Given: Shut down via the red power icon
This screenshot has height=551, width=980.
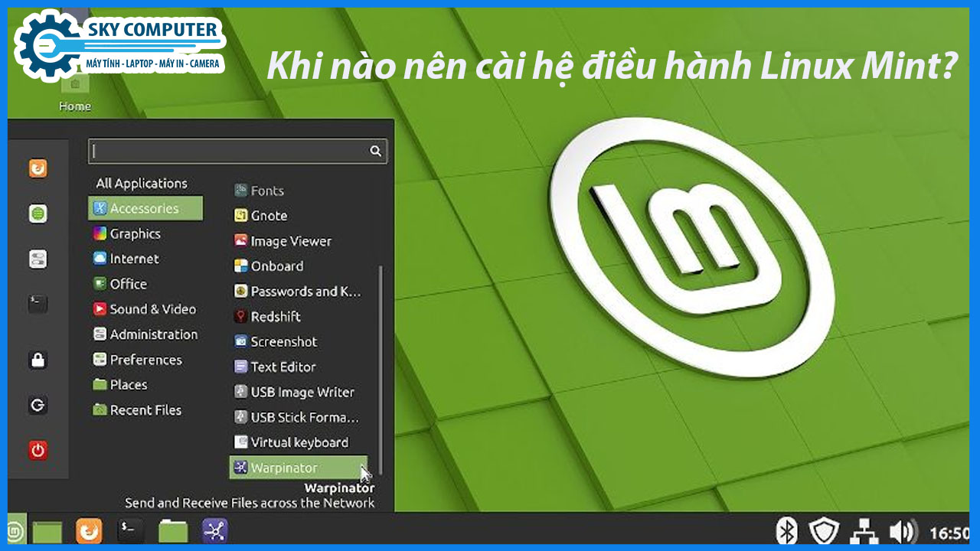Looking at the screenshot, I should pyautogui.click(x=38, y=451).
